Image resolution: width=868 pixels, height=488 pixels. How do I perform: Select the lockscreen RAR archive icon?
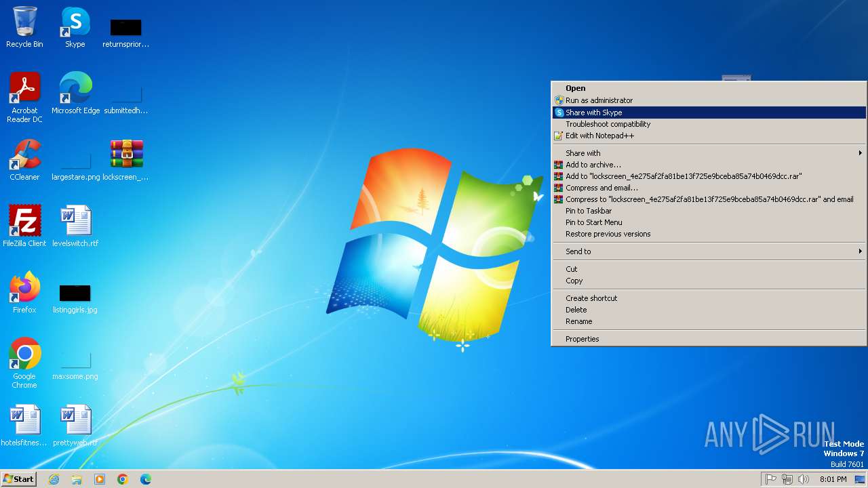point(126,160)
